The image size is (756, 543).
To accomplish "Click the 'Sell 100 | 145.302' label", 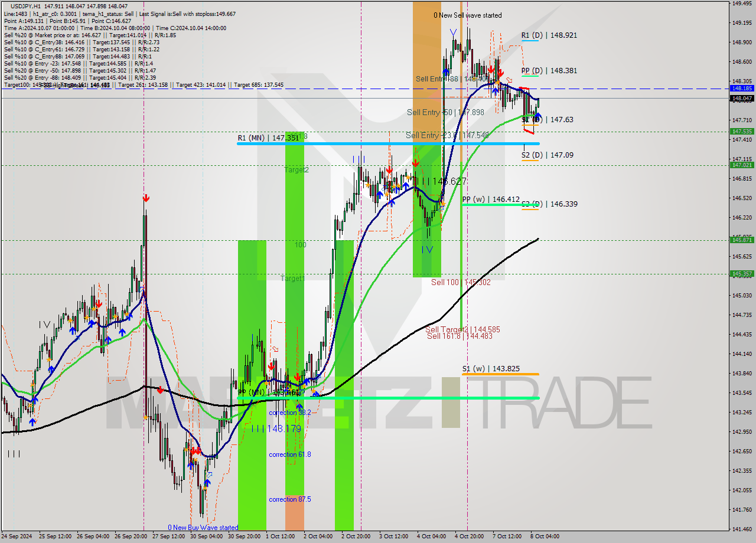I will coord(461,283).
